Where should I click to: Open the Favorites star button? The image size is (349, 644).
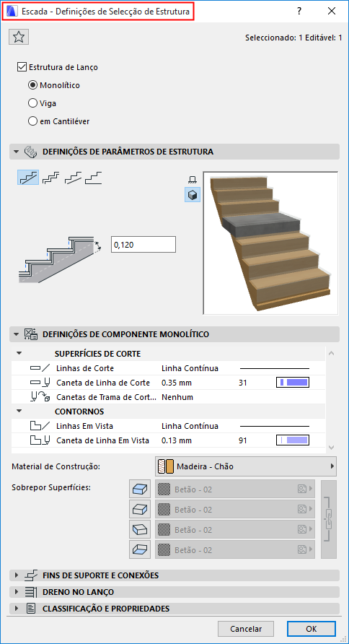point(19,38)
